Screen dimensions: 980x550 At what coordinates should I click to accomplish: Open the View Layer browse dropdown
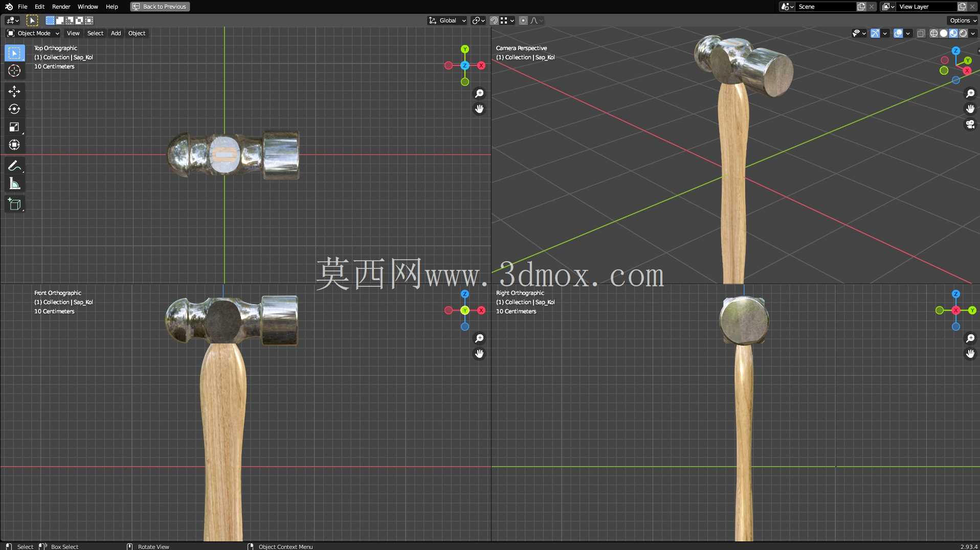(x=888, y=7)
